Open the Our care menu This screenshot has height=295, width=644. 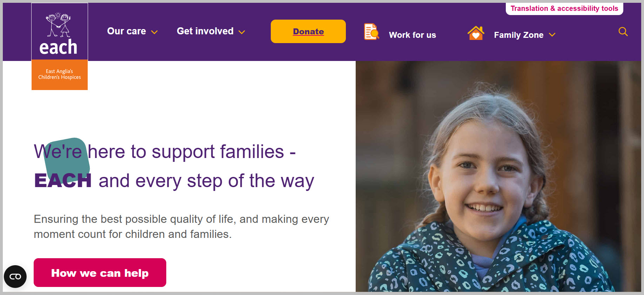tap(132, 31)
